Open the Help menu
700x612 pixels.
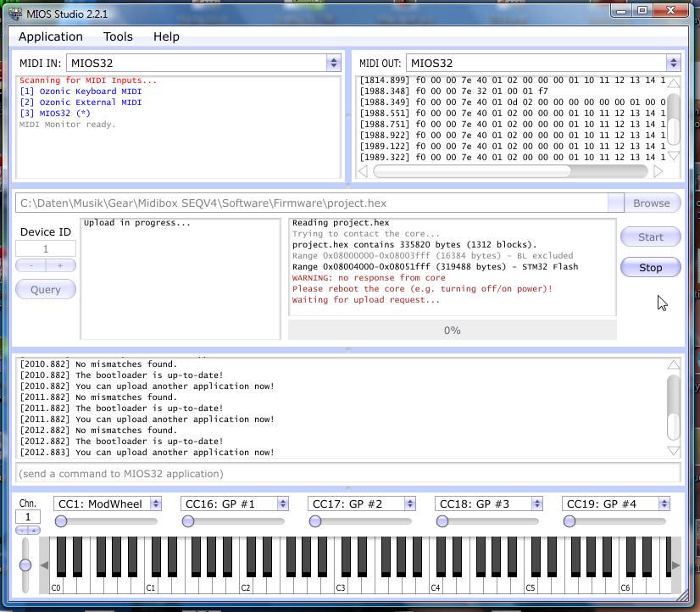(166, 36)
